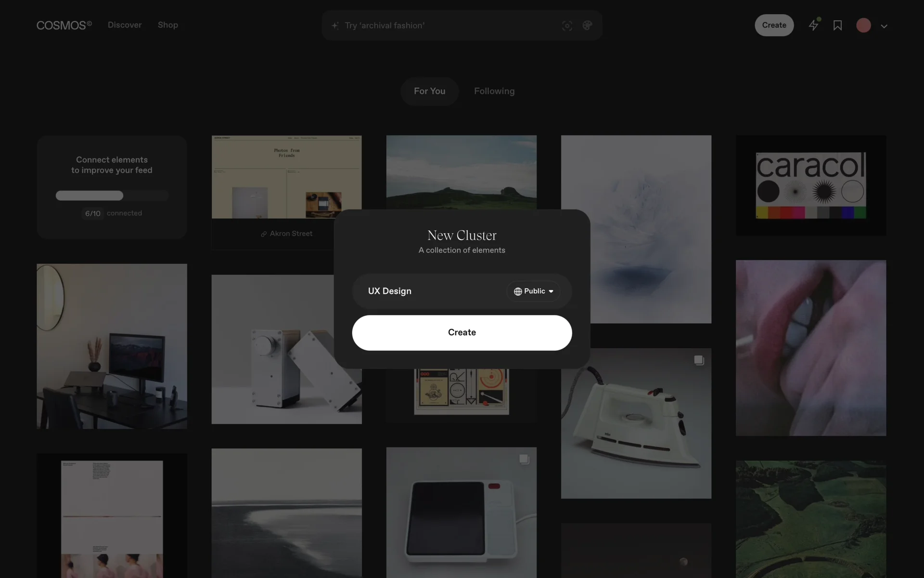Viewport: 924px width, 578px height.
Task: Switch to the Following tab
Action: (x=494, y=91)
